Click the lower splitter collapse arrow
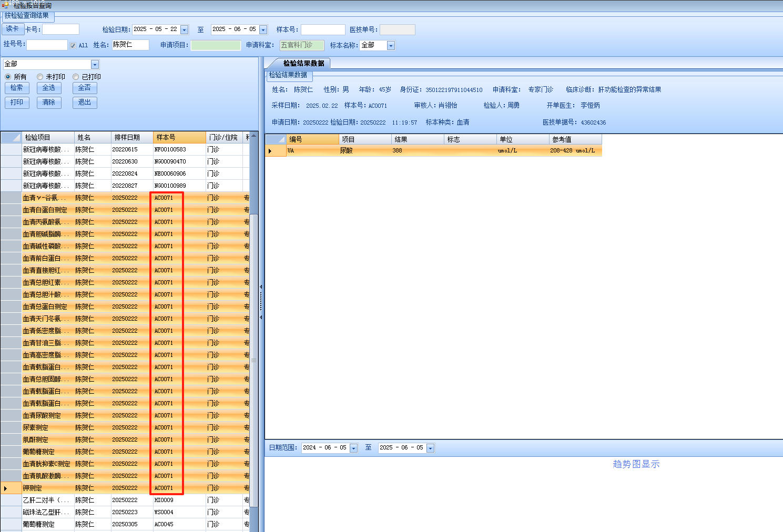The image size is (783, 532). tap(261, 318)
